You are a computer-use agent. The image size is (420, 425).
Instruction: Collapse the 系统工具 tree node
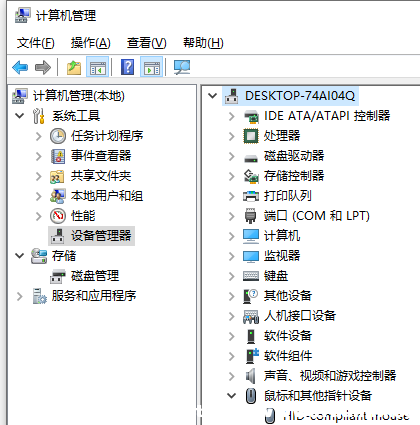pyautogui.click(x=20, y=116)
